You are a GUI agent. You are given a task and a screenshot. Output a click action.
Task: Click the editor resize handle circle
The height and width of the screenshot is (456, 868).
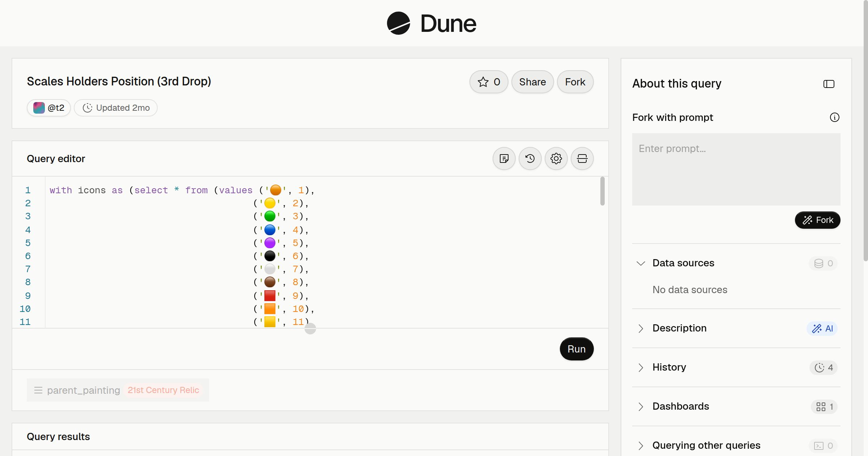click(310, 329)
